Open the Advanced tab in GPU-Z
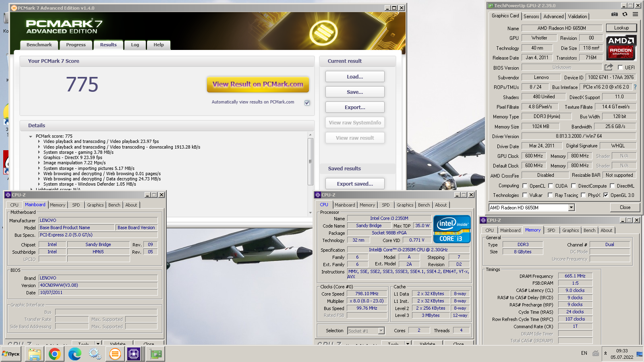The height and width of the screenshot is (362, 644). pyautogui.click(x=553, y=16)
